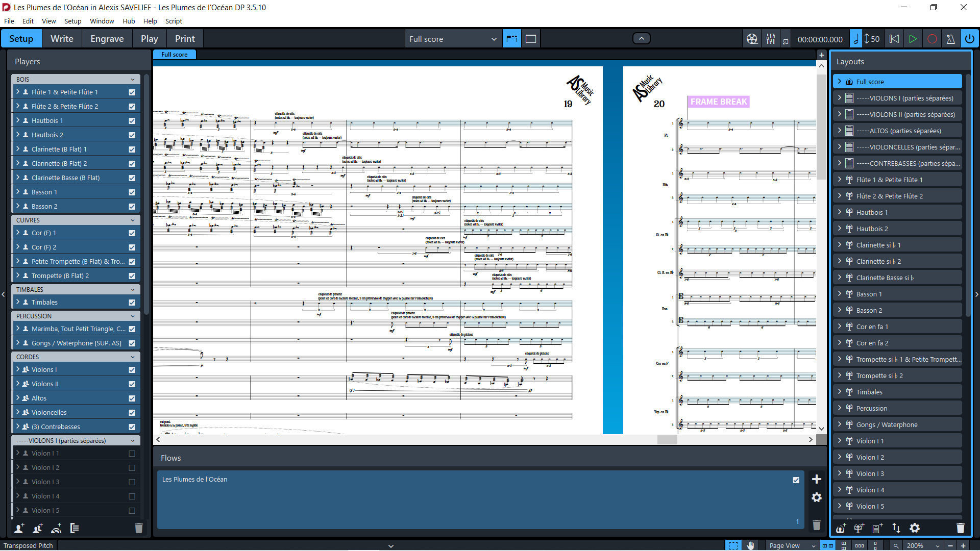Toggle the Cor (F) 1 checkbox

click(132, 233)
